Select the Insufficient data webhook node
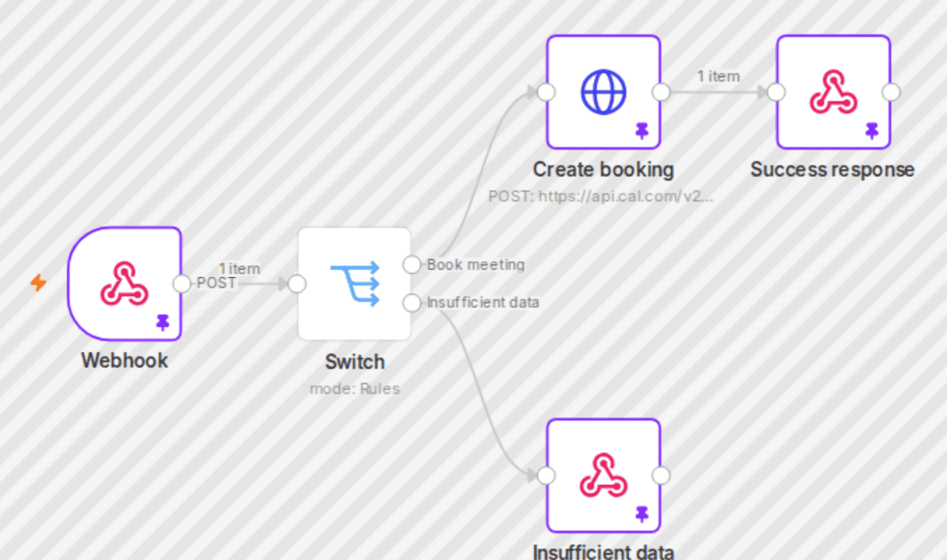Image resolution: width=947 pixels, height=560 pixels. [x=603, y=476]
